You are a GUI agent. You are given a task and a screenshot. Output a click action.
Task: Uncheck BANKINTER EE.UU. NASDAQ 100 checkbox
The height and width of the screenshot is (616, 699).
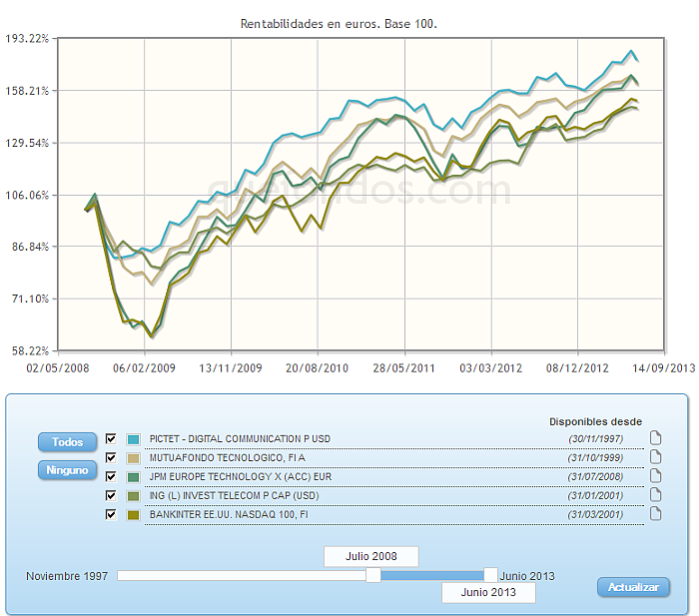[x=111, y=515]
